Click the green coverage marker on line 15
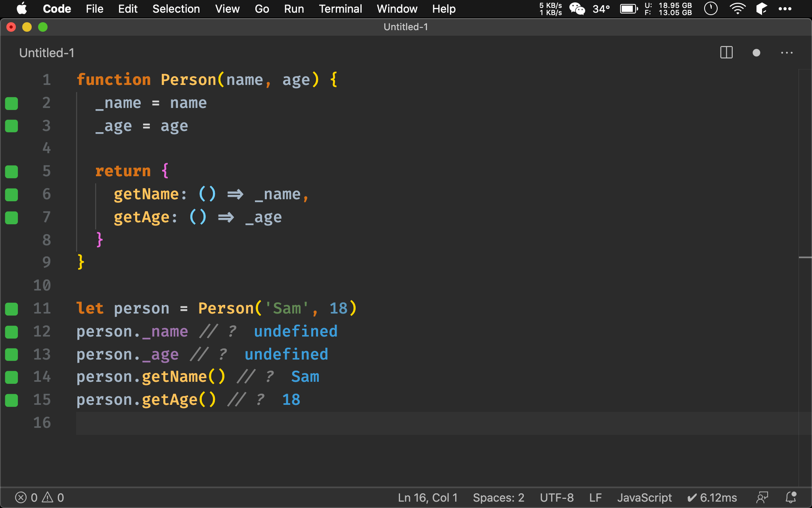The height and width of the screenshot is (508, 812). pos(11,400)
